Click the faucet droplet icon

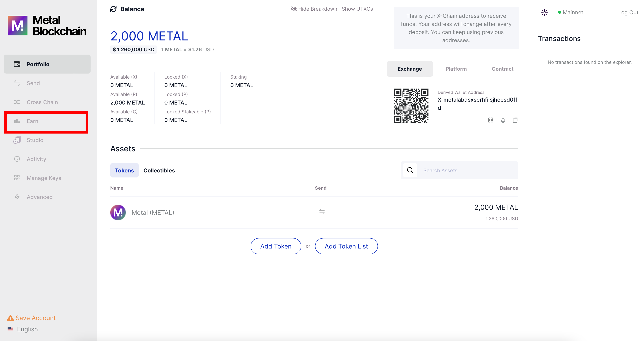(503, 120)
